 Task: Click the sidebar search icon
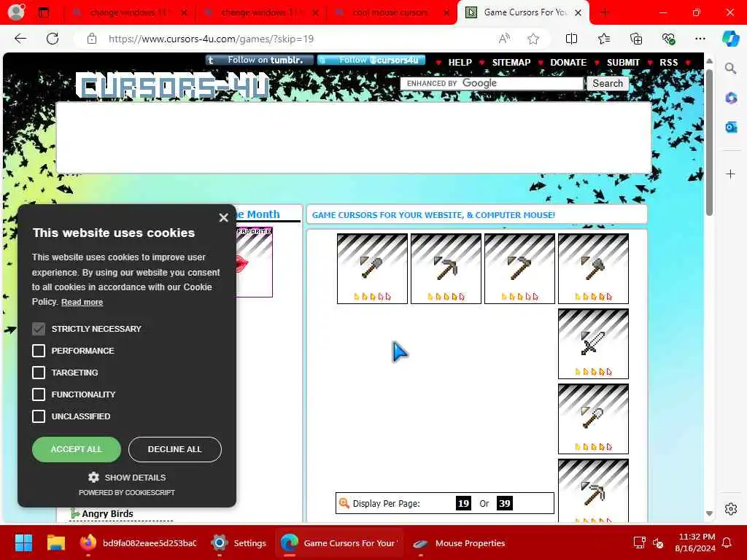pyautogui.click(x=730, y=69)
